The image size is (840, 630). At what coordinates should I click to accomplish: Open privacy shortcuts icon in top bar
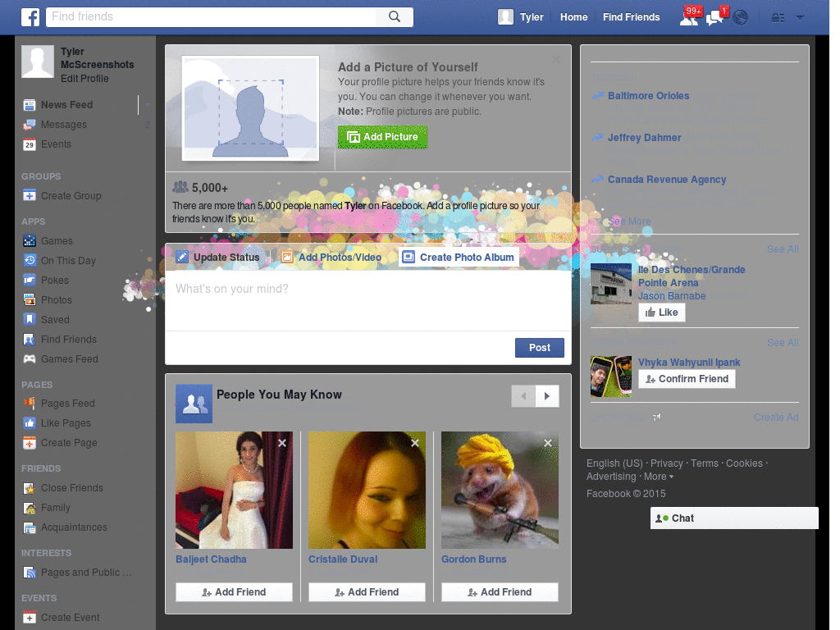pyautogui.click(x=778, y=18)
